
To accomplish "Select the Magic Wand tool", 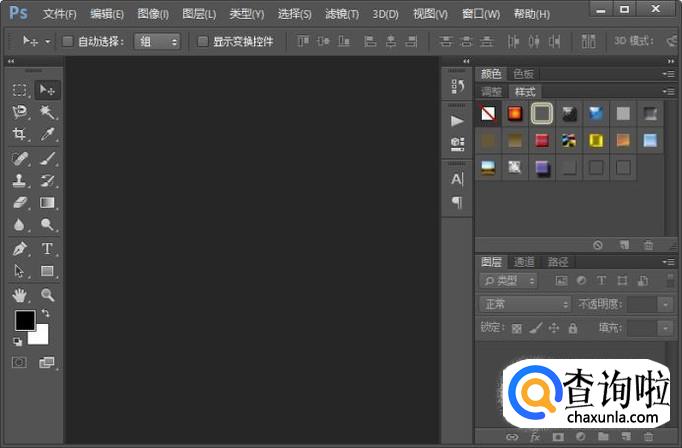I will click(47, 113).
